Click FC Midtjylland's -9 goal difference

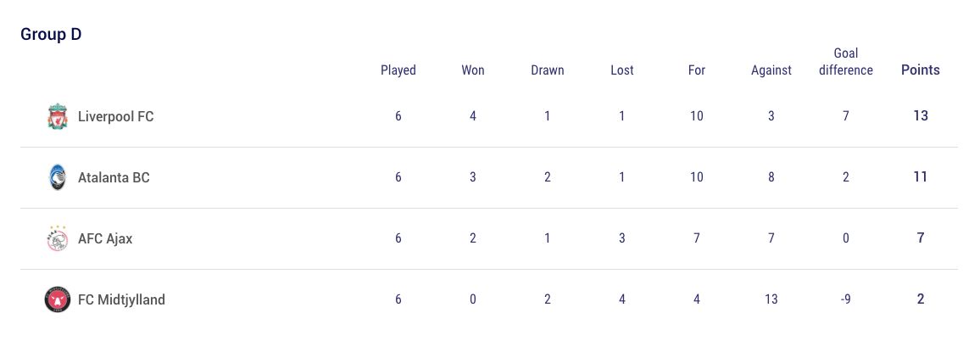pyautogui.click(x=846, y=299)
